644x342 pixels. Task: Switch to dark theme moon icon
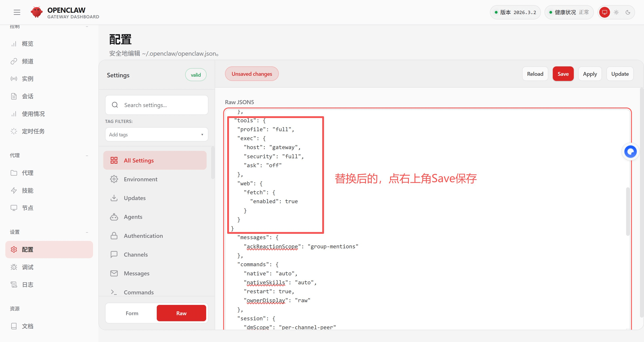[x=628, y=12]
